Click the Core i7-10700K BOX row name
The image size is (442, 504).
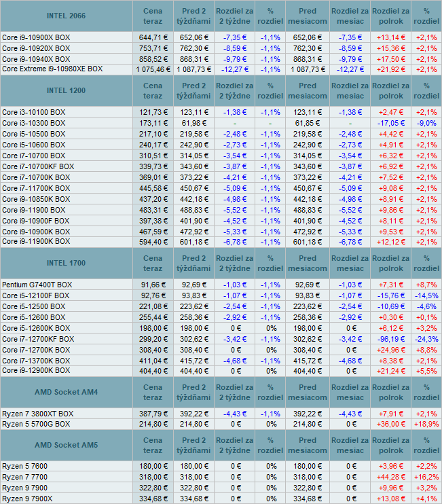point(36,178)
